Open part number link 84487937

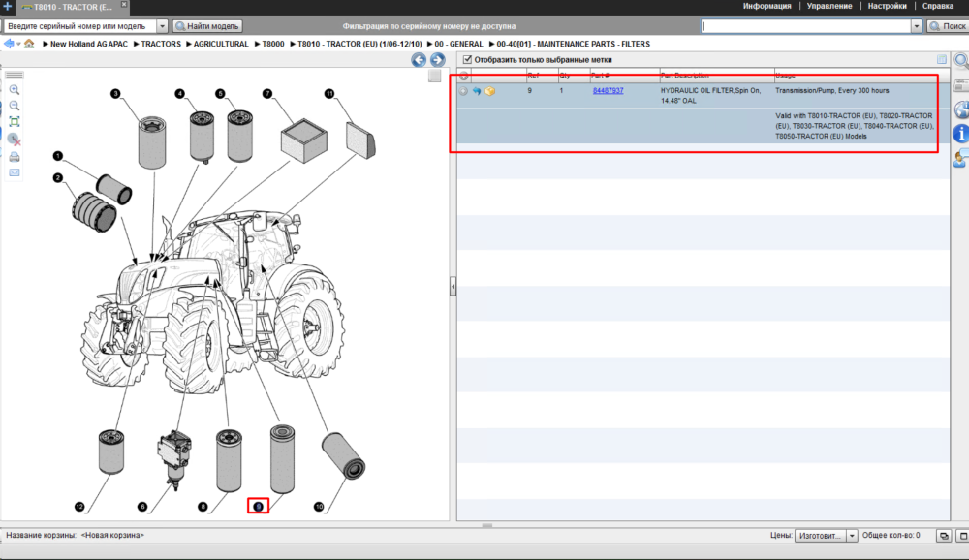coord(609,91)
